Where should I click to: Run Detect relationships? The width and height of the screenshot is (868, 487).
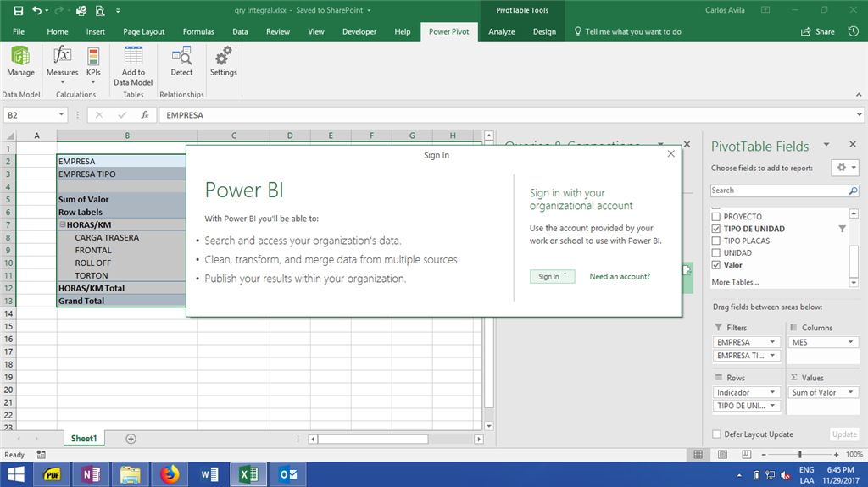pos(181,62)
